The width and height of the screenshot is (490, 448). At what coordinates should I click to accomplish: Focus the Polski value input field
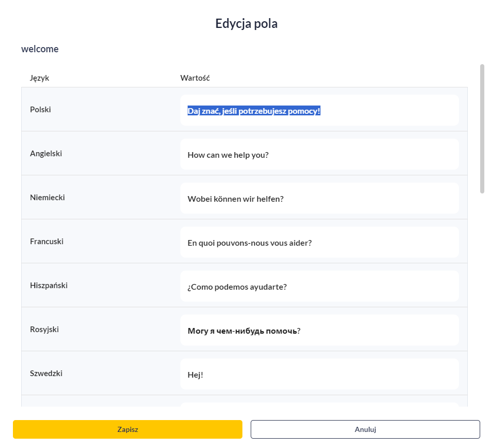point(319,110)
